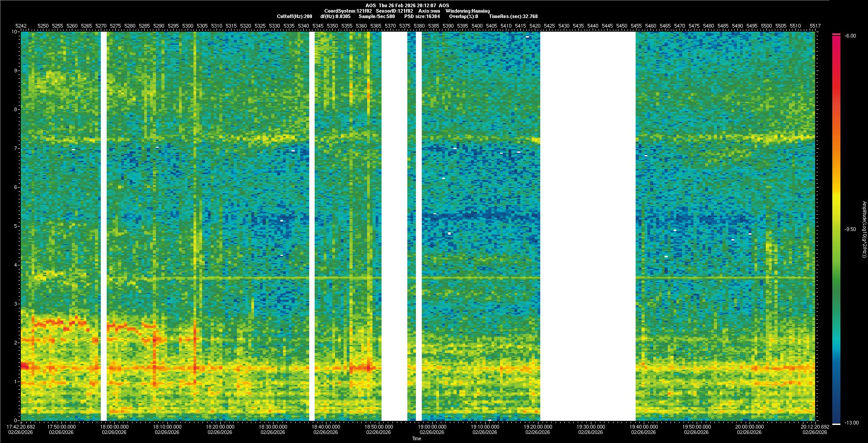Click frequency axis tick label 4
The height and width of the screenshot is (443, 868).
coord(16,265)
